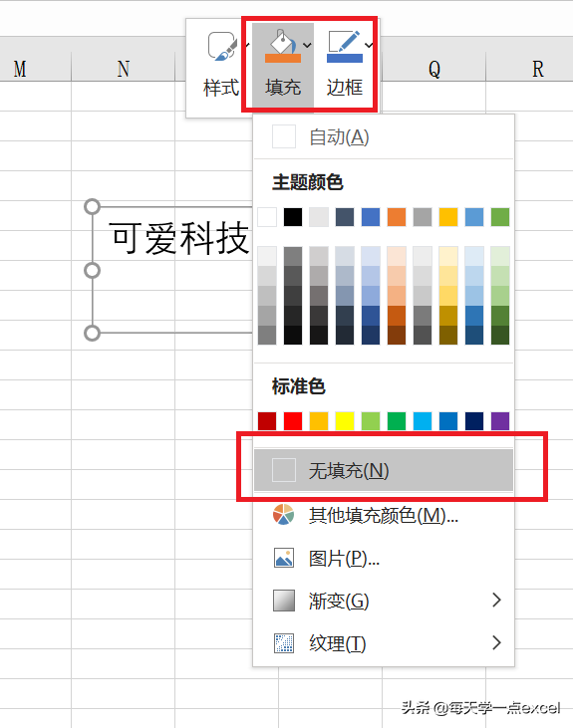Pick the blue theme color swatch

tap(371, 217)
